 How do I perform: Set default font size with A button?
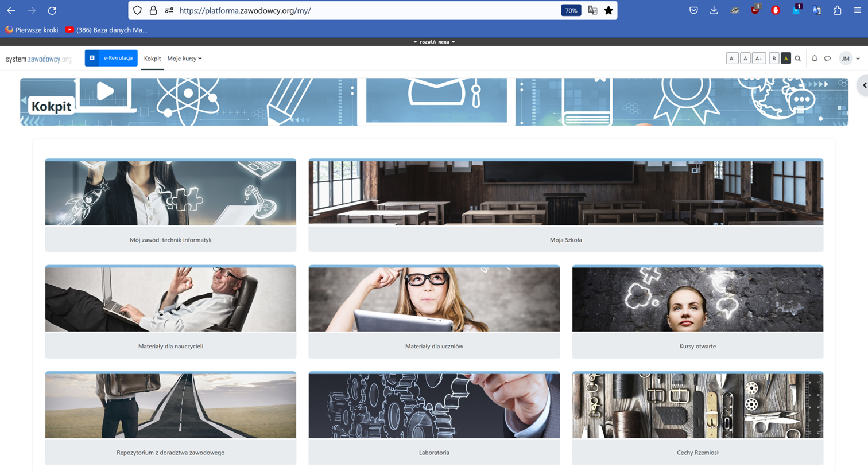point(745,59)
